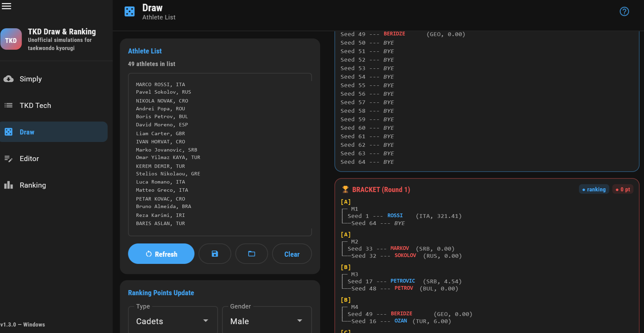Click SOKOLOV in match M2
644x333 pixels.
coord(405,255)
